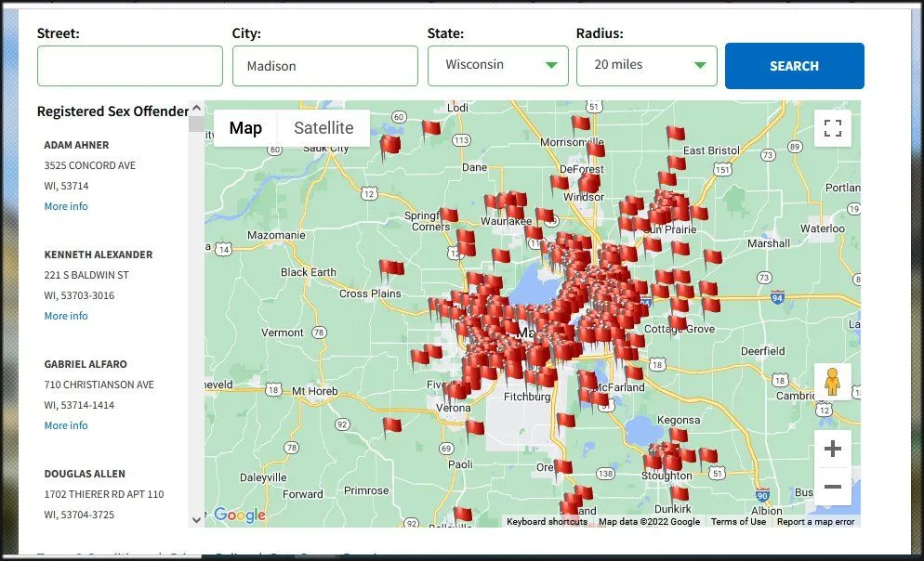The image size is (924, 561).
Task: Open More info for Adam Ahner
Action: tap(66, 206)
